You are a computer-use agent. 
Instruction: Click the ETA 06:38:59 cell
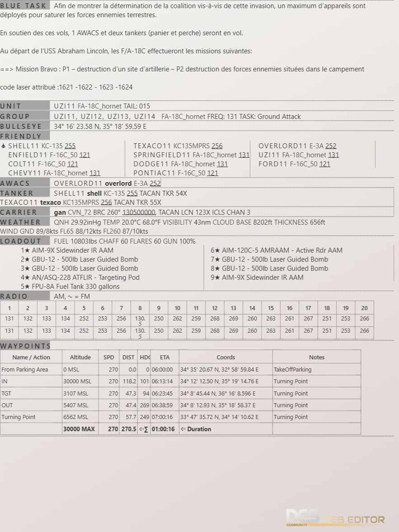(x=165, y=405)
